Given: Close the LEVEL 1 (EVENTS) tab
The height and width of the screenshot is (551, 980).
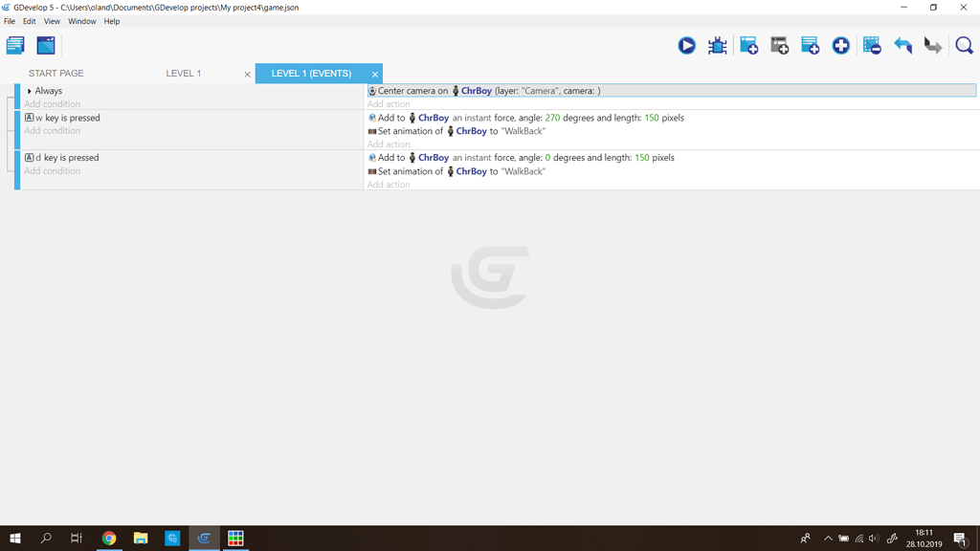Looking at the screenshot, I should 375,75.
